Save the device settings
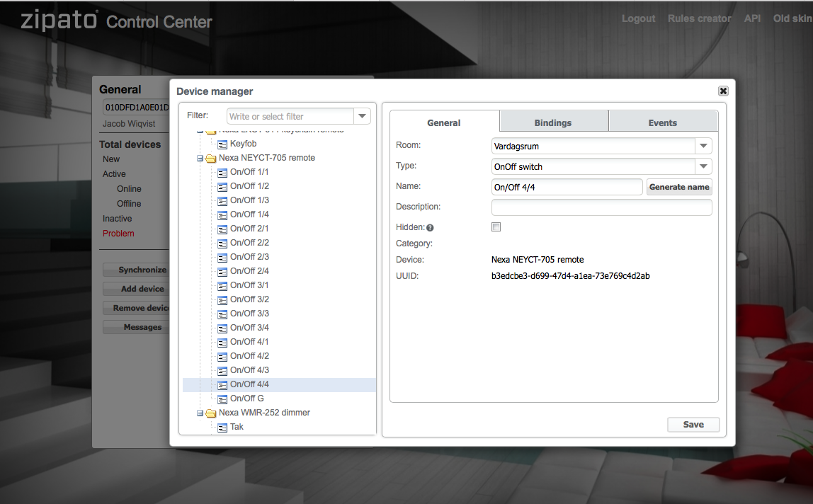 (x=693, y=425)
